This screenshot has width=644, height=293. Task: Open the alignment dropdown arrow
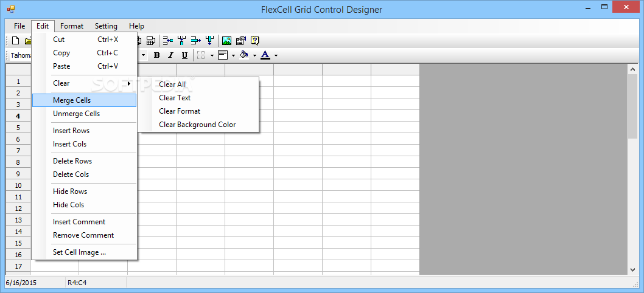[x=233, y=55]
